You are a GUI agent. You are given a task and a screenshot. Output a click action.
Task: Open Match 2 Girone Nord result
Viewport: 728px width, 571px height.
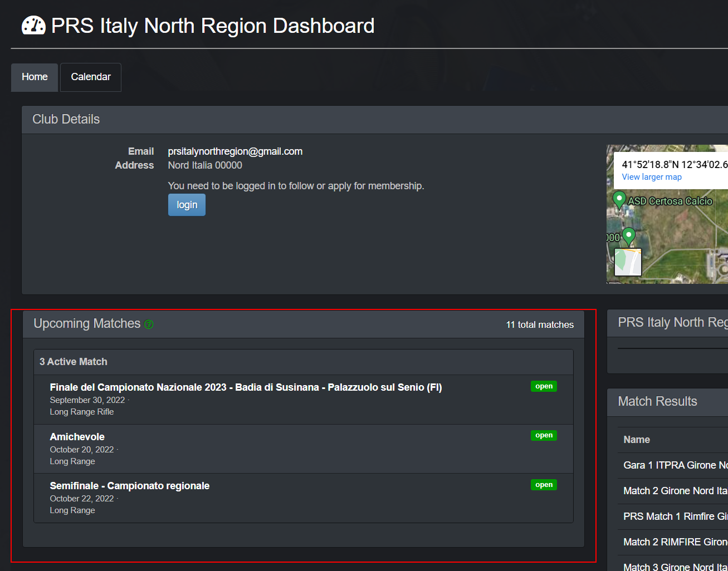pyautogui.click(x=675, y=491)
